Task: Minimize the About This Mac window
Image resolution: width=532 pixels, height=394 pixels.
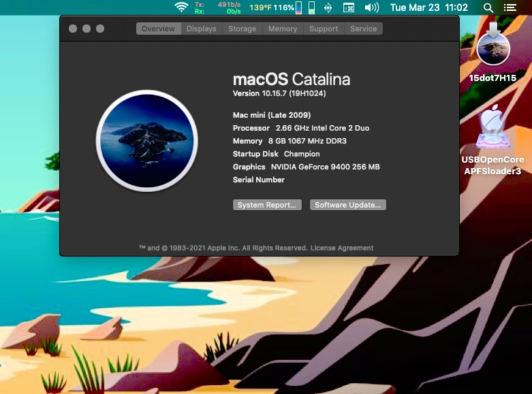Action: coord(87,29)
